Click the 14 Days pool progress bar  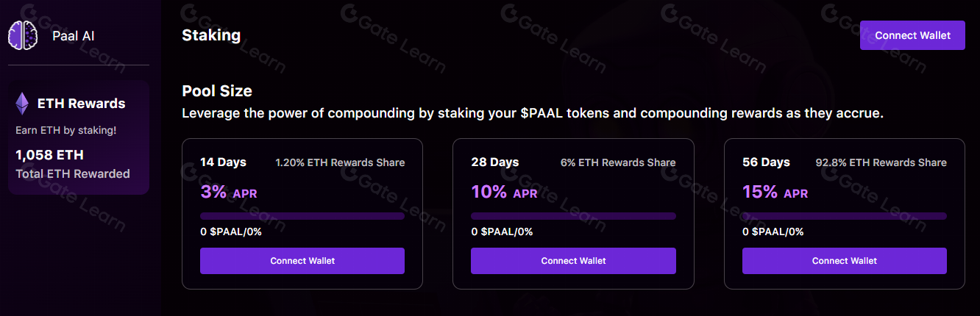302,216
